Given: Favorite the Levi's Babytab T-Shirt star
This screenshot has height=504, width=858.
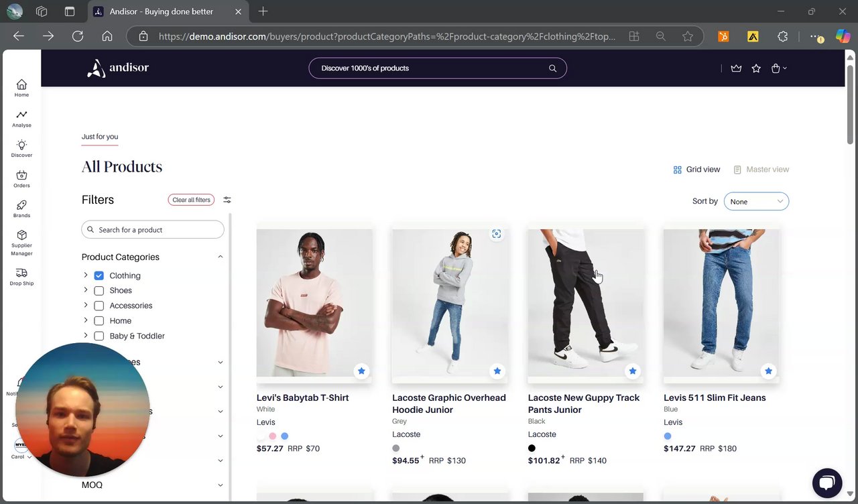Looking at the screenshot, I should click(x=361, y=371).
